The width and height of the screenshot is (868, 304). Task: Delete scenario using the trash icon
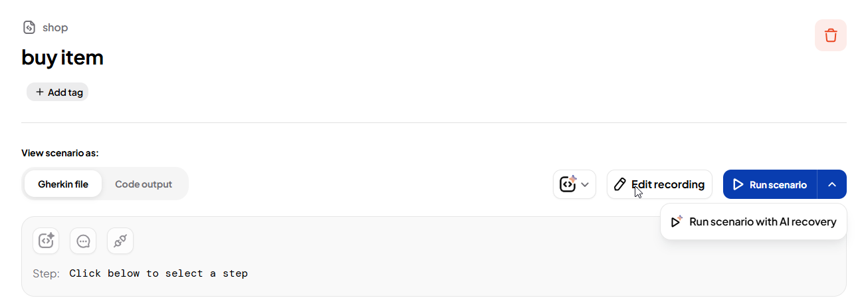830,35
